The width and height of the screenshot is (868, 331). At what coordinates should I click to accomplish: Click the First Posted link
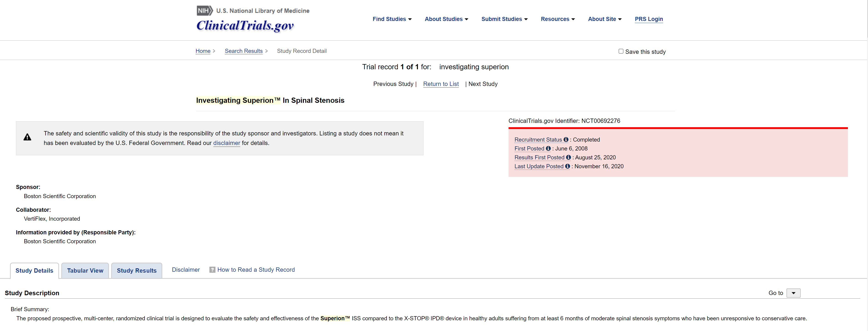pyautogui.click(x=529, y=148)
